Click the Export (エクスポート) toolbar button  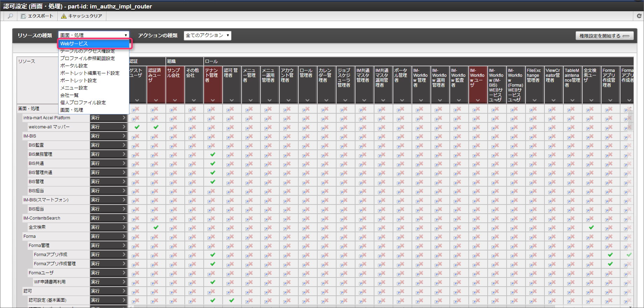[x=37, y=16]
